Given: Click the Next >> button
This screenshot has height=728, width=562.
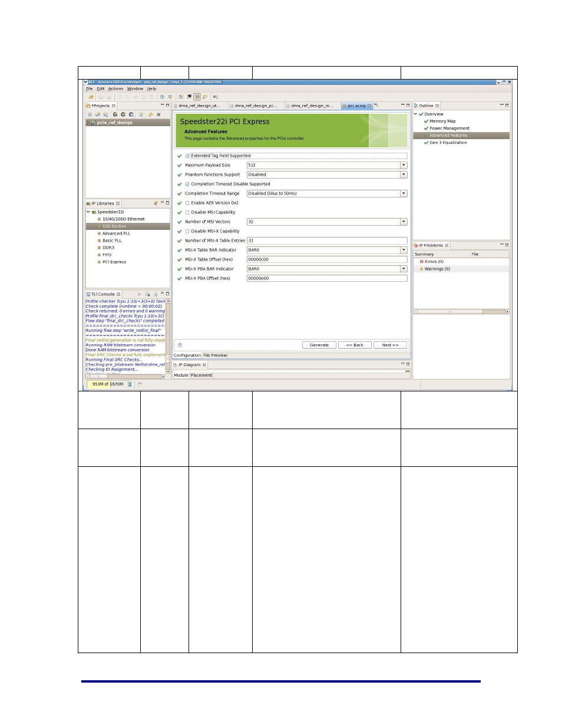Looking at the screenshot, I should (x=390, y=345).
